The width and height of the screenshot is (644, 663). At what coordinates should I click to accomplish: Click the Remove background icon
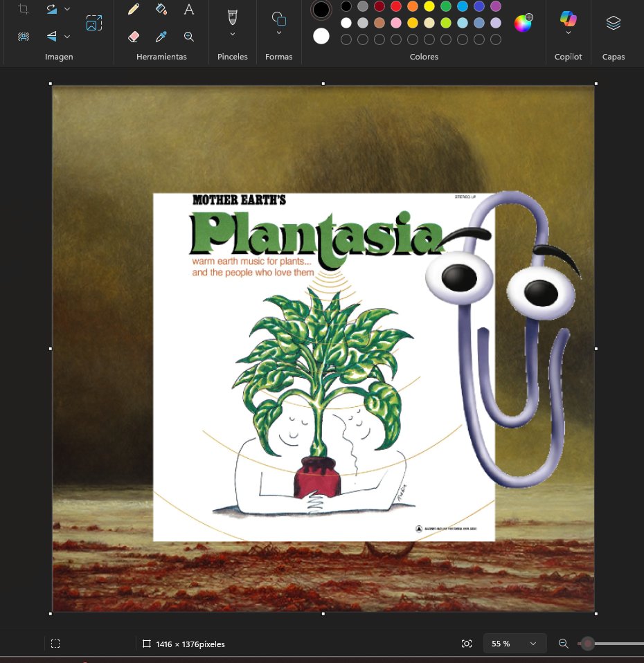24,37
